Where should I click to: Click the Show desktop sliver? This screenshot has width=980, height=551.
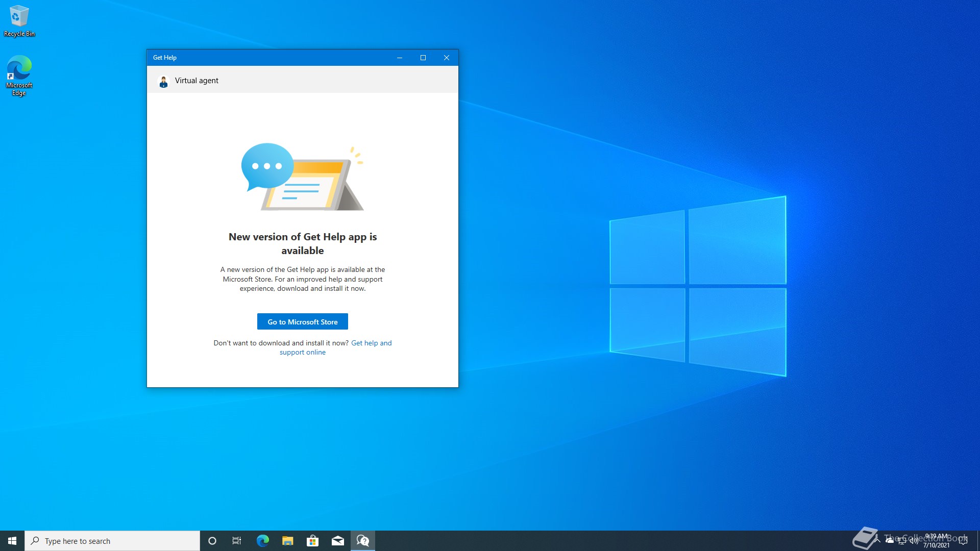[x=978, y=541]
